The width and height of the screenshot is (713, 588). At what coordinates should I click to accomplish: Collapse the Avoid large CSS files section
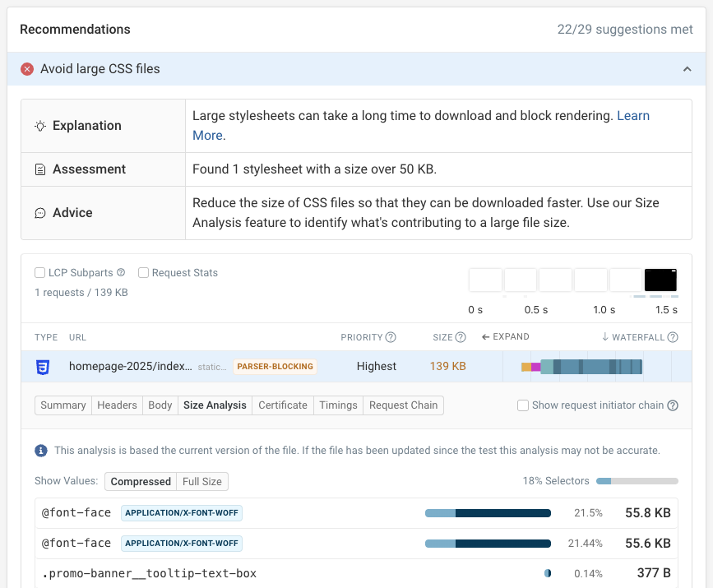pyautogui.click(x=688, y=69)
